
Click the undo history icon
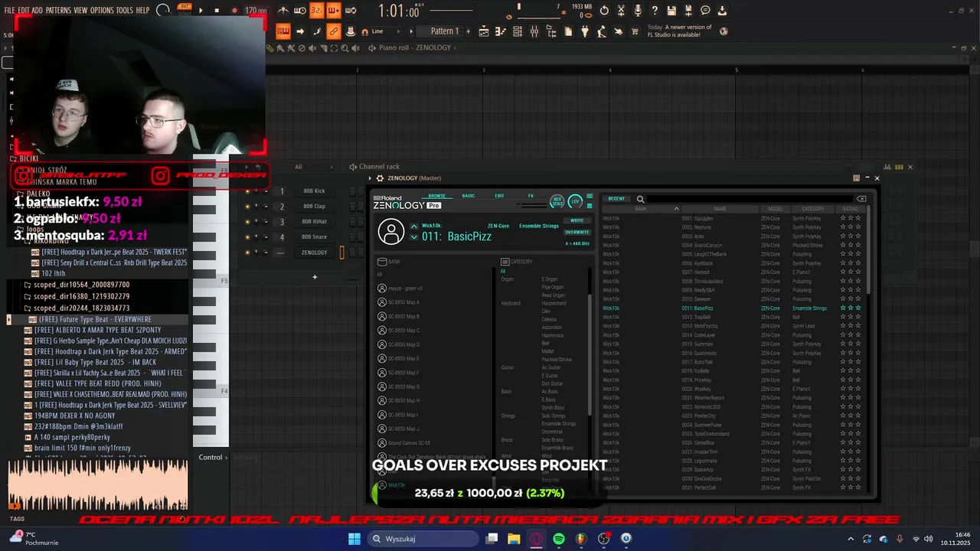[x=604, y=11]
